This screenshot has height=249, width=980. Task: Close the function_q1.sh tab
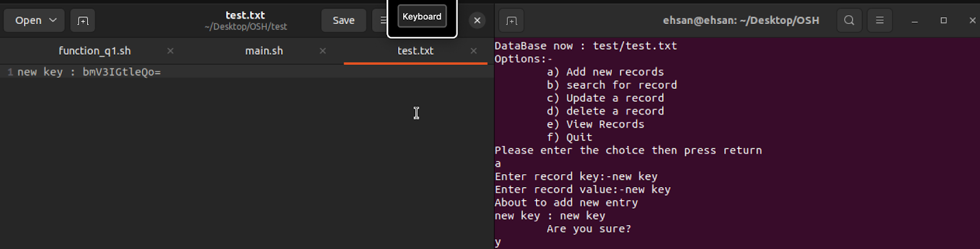pos(170,51)
